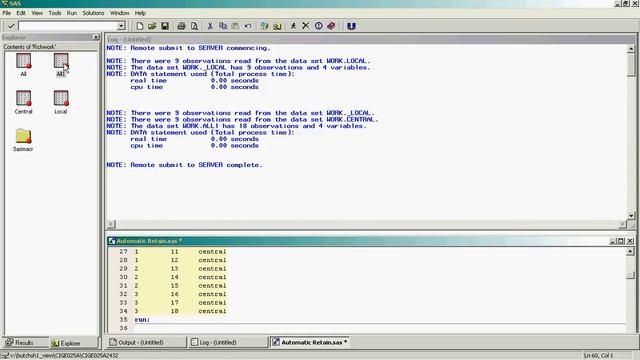Click the Break exclamation icon
This screenshot has height=360, width=640.
tap(318, 26)
